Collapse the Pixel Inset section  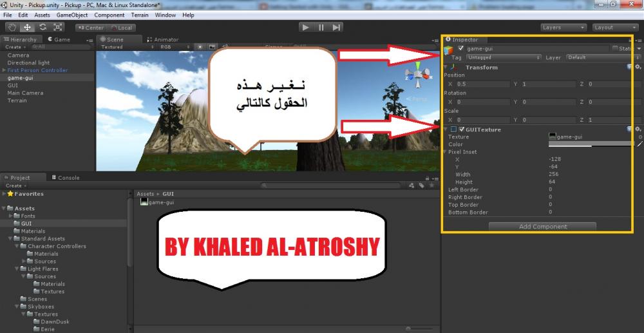pos(446,152)
